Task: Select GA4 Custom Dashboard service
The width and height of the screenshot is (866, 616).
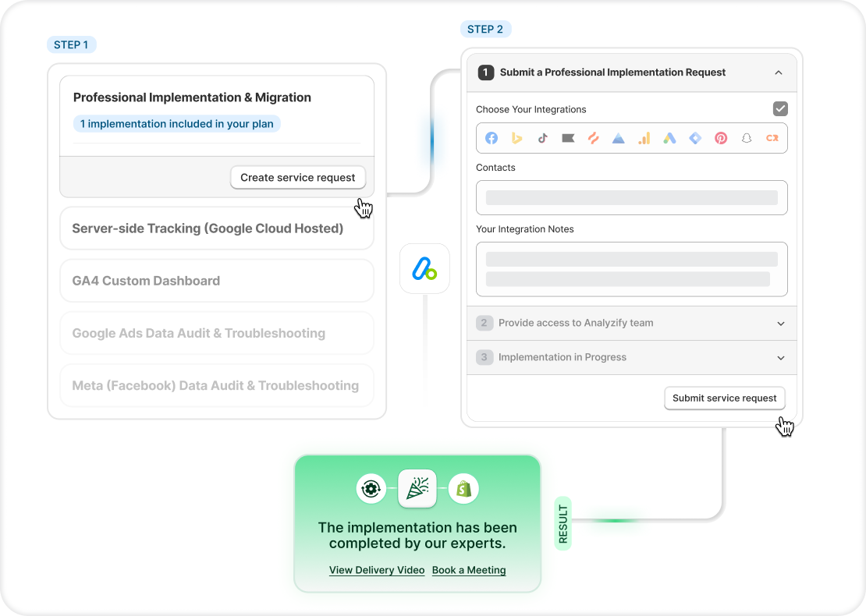Action: [x=217, y=281]
